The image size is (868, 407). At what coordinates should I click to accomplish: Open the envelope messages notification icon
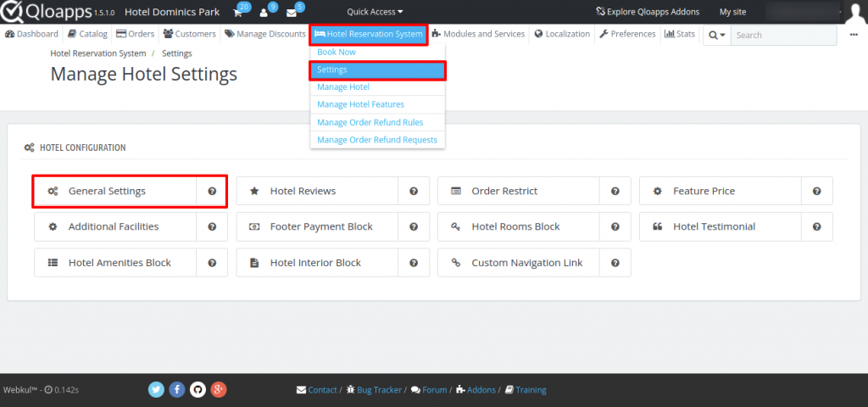coord(292,13)
